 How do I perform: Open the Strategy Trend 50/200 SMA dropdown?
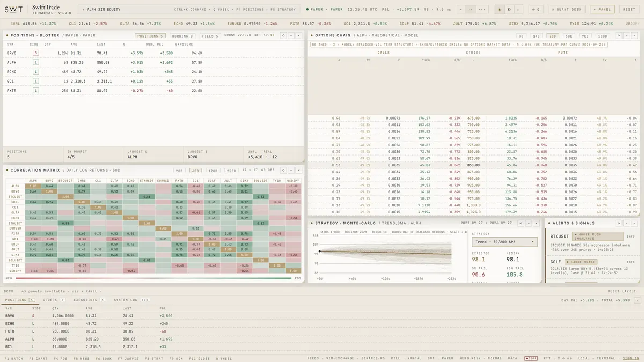[x=504, y=242]
